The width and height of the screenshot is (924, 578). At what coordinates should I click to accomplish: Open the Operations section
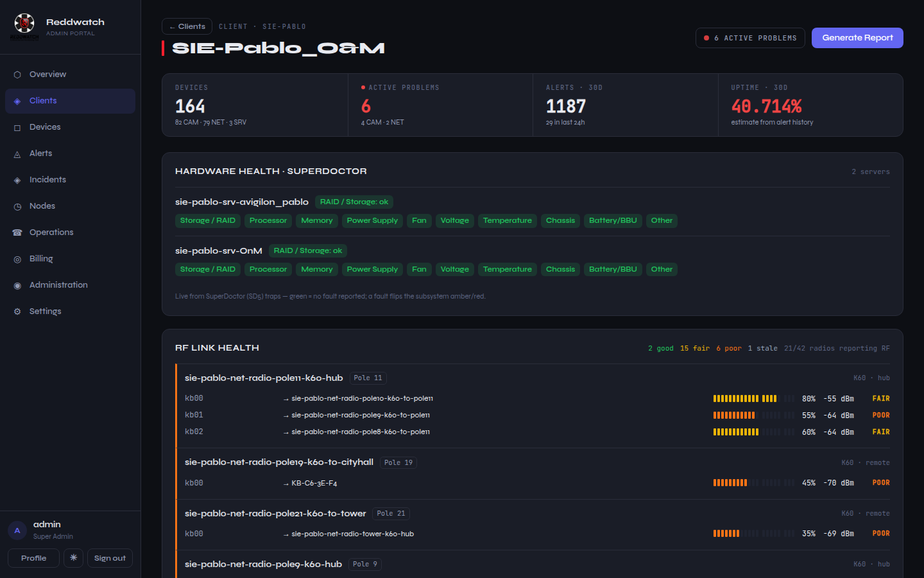tap(70, 232)
